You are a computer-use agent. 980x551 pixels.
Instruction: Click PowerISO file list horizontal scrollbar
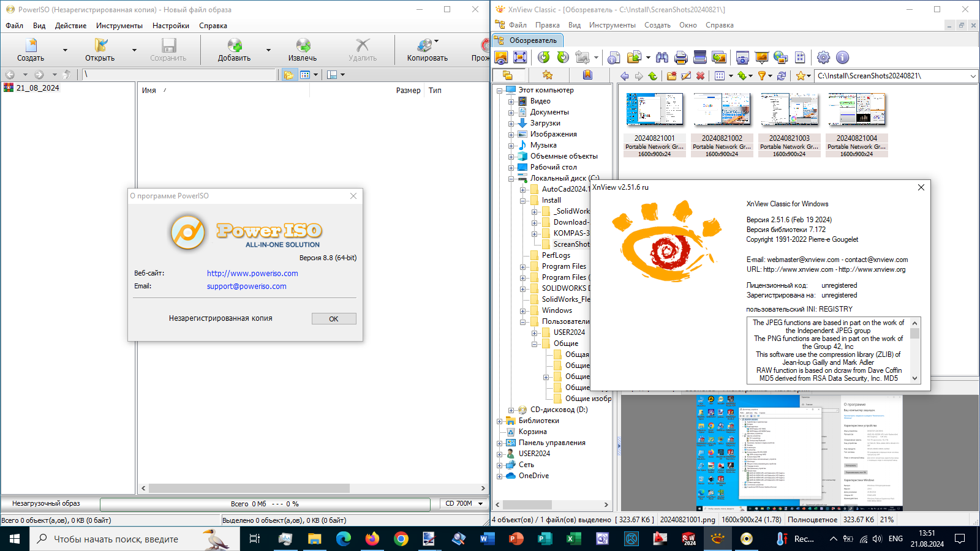pyautogui.click(x=312, y=489)
